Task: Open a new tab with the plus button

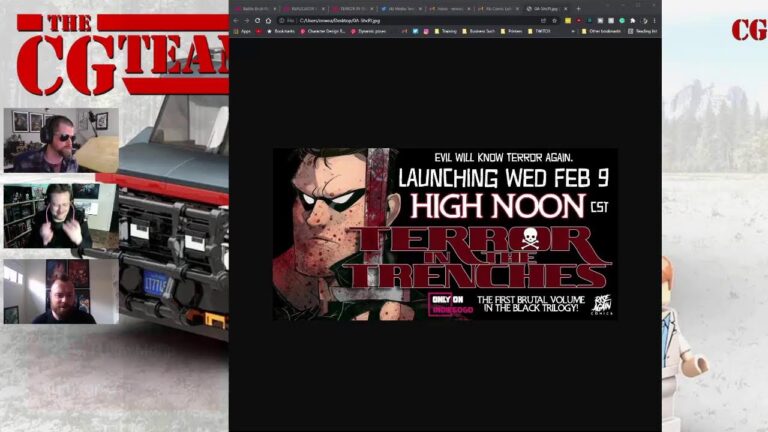Action: (x=579, y=8)
